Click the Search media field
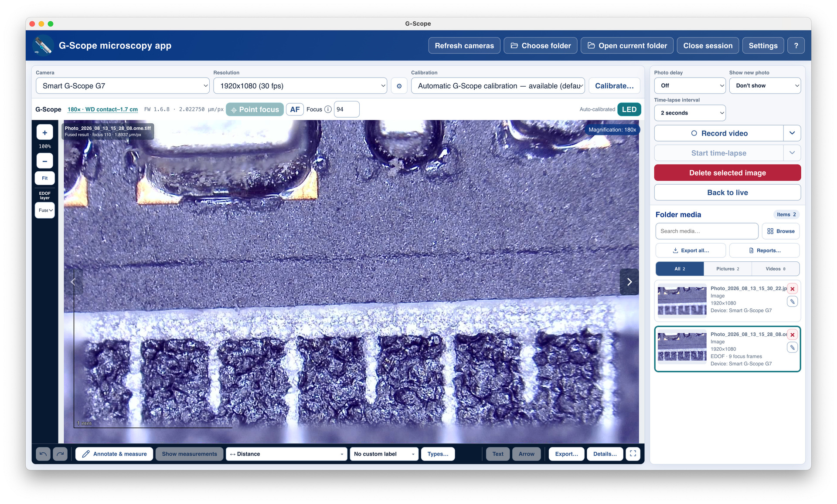The width and height of the screenshot is (837, 504). [x=707, y=231]
